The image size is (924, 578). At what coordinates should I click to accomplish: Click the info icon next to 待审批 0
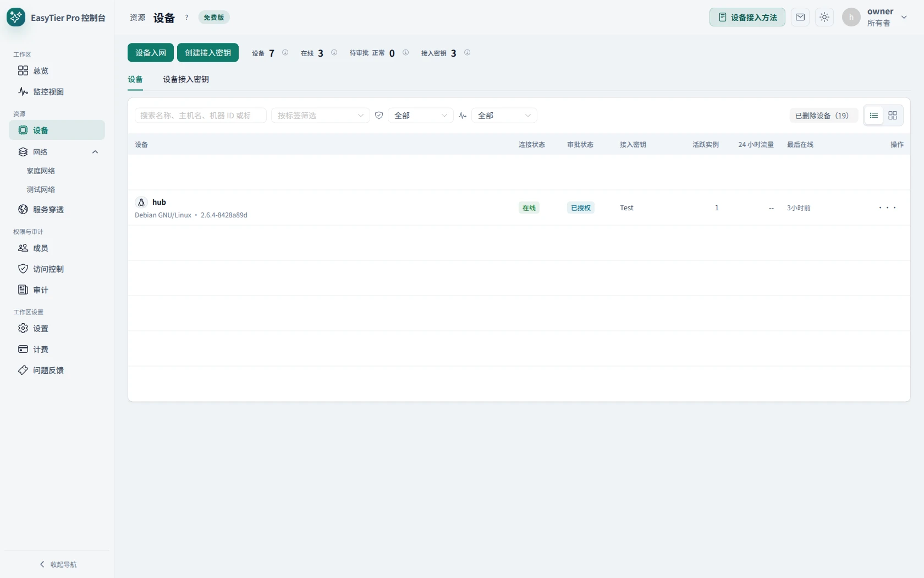405,53
